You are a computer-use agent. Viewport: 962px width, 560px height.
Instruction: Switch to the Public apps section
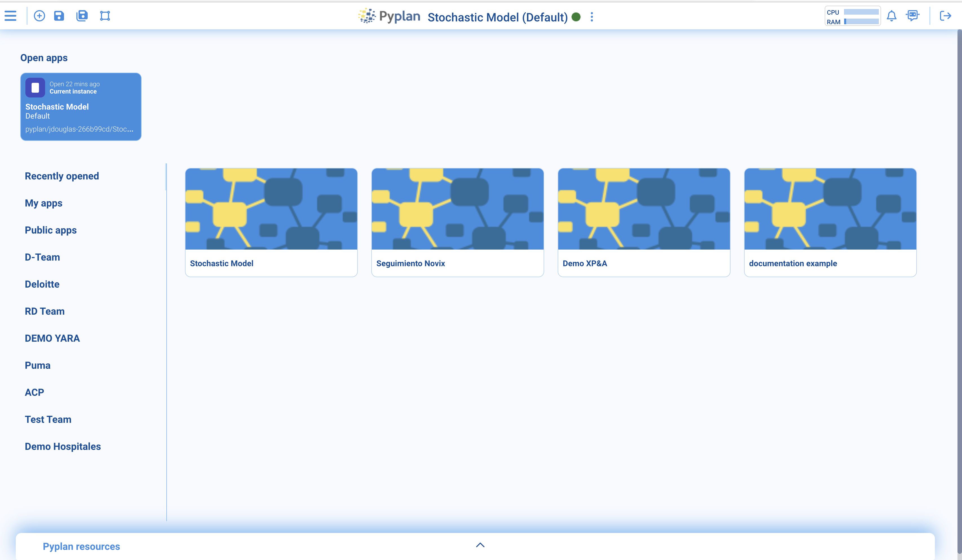pyautogui.click(x=50, y=230)
